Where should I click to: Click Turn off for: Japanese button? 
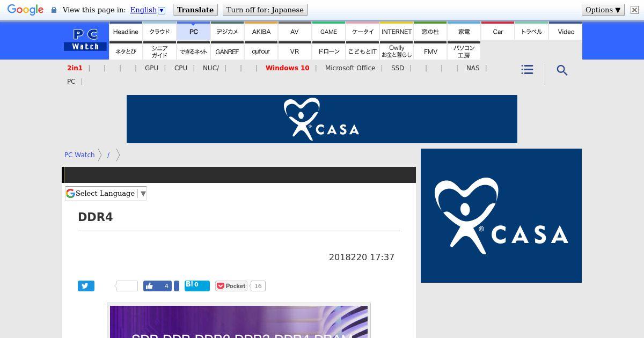click(x=265, y=10)
